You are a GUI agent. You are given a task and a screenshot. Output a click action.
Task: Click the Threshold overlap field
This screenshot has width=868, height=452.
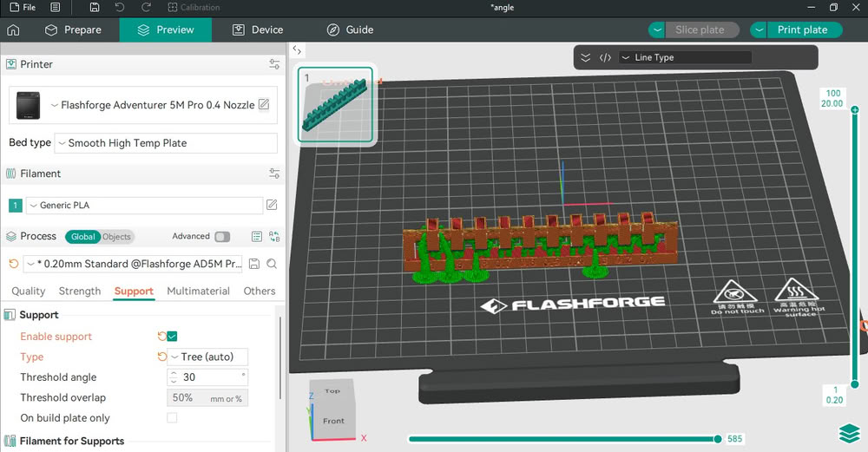[207, 398]
